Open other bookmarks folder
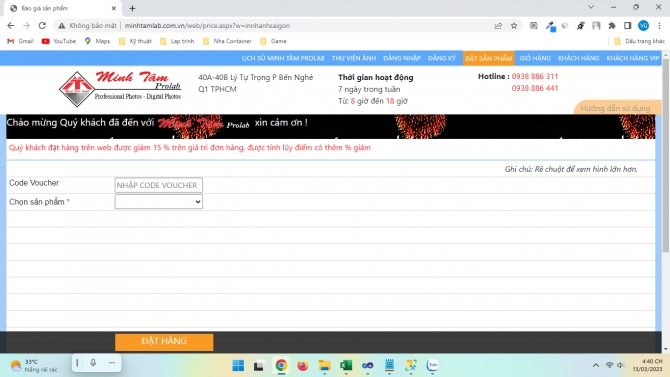670x377 pixels. coord(639,41)
